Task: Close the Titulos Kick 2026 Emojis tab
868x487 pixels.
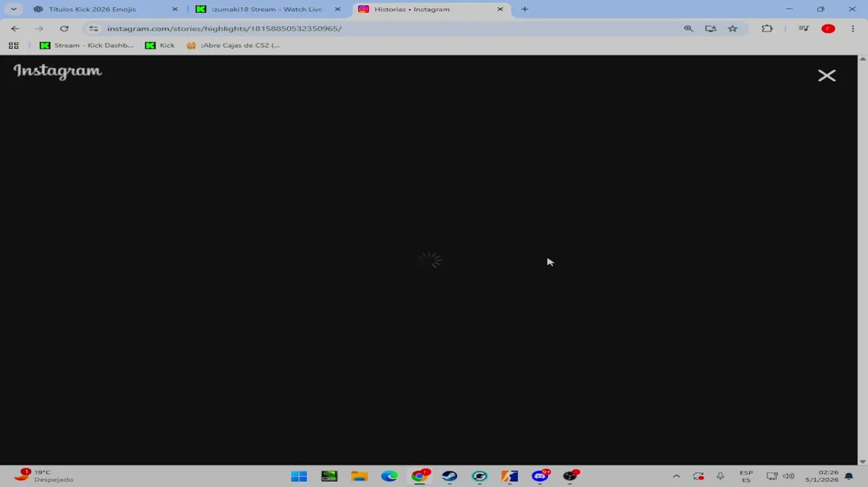Action: pyautogui.click(x=175, y=9)
